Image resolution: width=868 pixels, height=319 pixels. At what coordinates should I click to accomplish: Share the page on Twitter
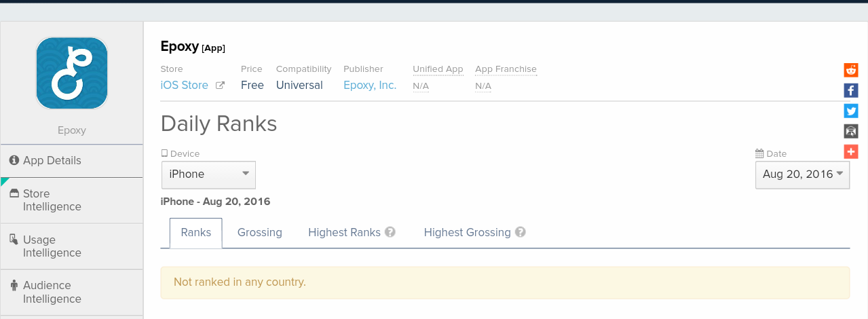(x=851, y=111)
